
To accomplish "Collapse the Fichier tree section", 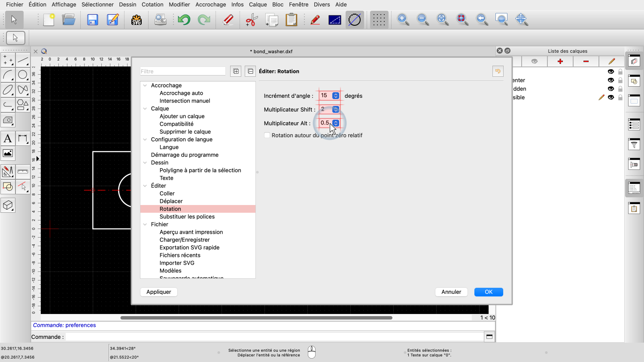I will (145, 224).
